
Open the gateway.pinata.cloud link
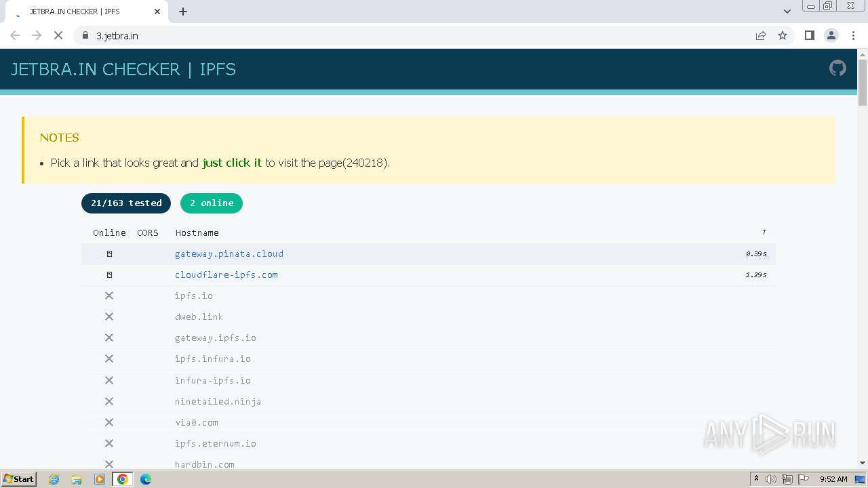pos(229,253)
